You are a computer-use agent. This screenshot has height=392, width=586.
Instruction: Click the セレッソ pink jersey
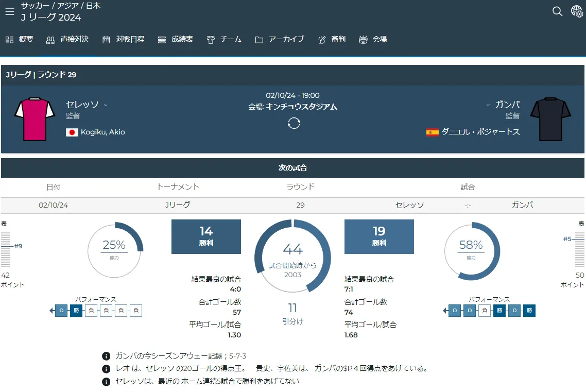[x=35, y=119]
